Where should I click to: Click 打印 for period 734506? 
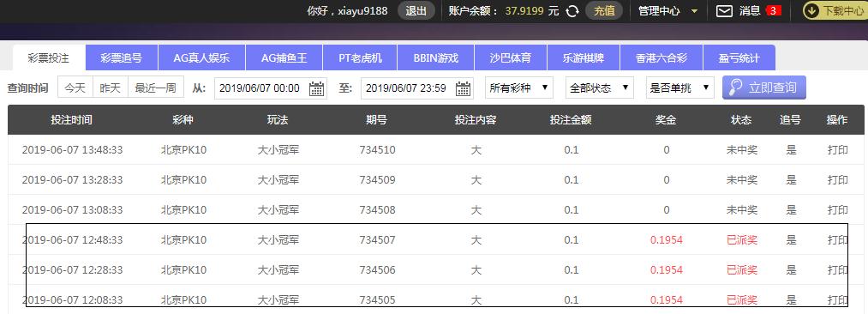[x=837, y=269]
